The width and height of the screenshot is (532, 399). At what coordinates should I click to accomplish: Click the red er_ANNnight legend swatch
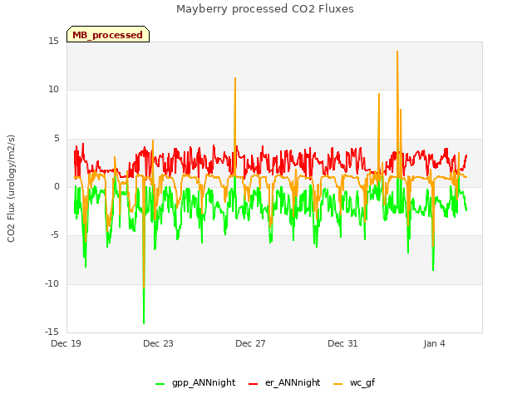253,384
